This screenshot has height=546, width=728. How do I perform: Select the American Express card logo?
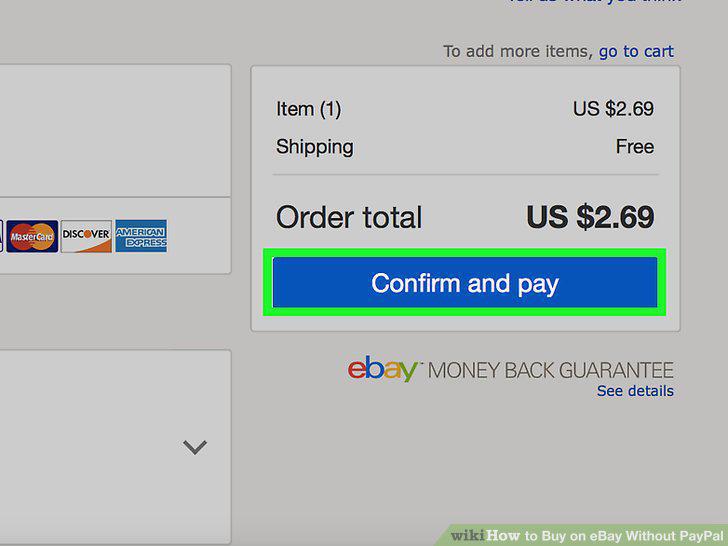pos(141,236)
